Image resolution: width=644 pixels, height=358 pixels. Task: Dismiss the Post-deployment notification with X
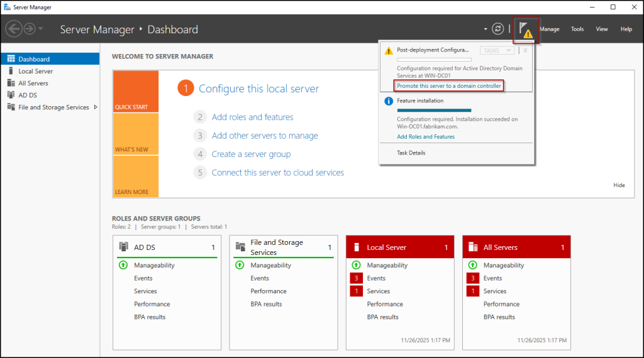[x=525, y=50]
